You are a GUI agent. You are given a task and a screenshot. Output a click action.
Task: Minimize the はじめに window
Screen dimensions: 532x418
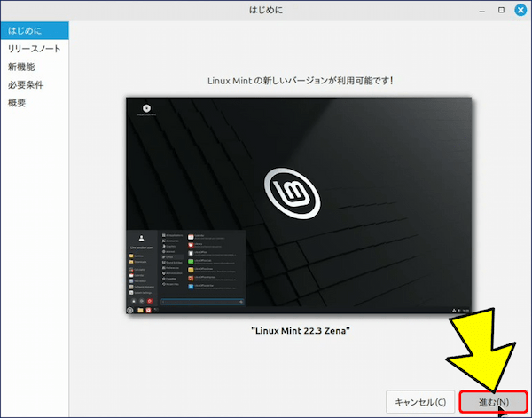tap(481, 11)
